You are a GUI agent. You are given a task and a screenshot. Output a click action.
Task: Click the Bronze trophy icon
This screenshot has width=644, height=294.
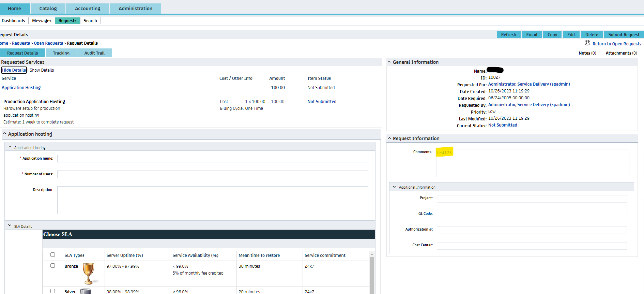(x=88, y=273)
